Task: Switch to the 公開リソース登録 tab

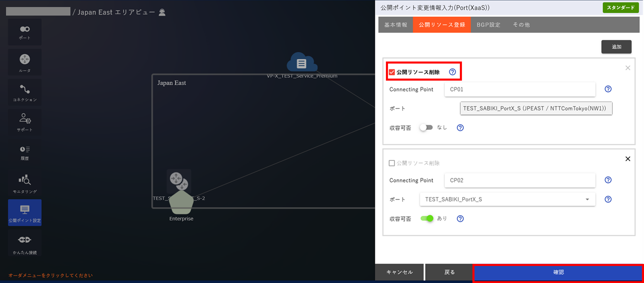Action: pyautogui.click(x=442, y=25)
